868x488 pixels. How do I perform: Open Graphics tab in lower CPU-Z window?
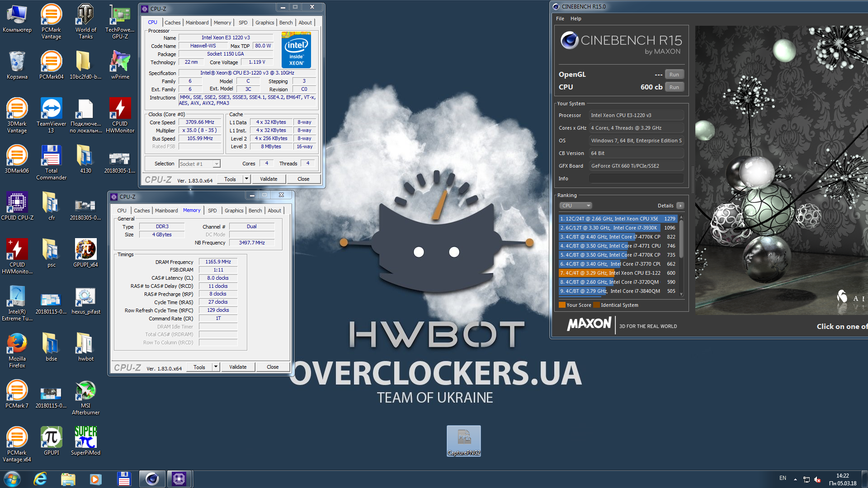click(x=234, y=211)
